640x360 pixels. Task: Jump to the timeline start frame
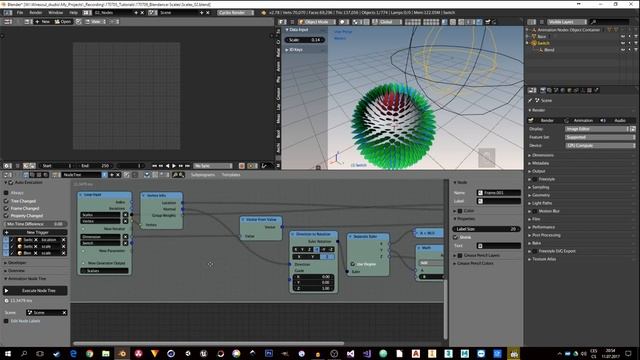click(154, 166)
